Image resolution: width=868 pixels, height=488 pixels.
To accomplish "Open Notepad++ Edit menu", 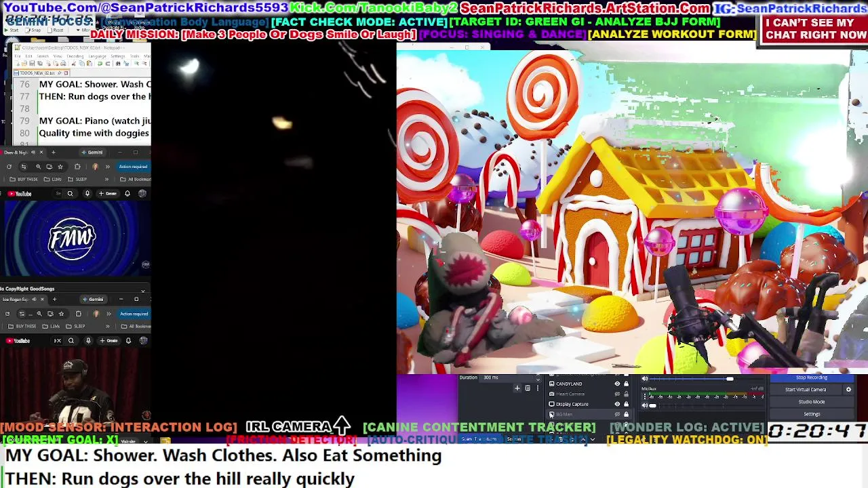I will [x=28, y=56].
